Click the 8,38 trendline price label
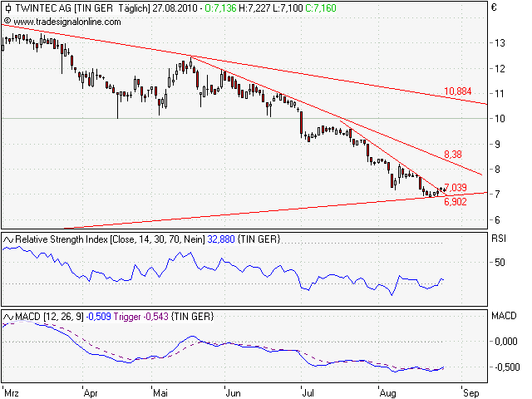The image size is (532, 399). [x=452, y=155]
